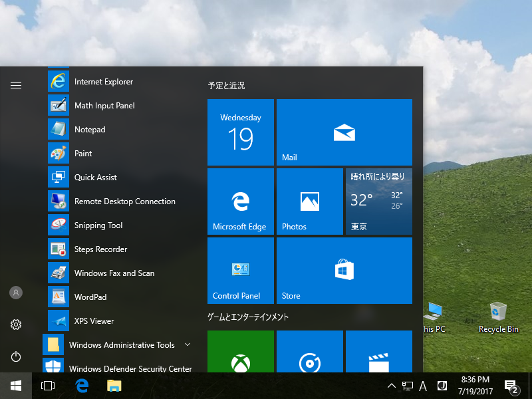Open the Action Center notifications
The image size is (532, 399).
click(511, 386)
